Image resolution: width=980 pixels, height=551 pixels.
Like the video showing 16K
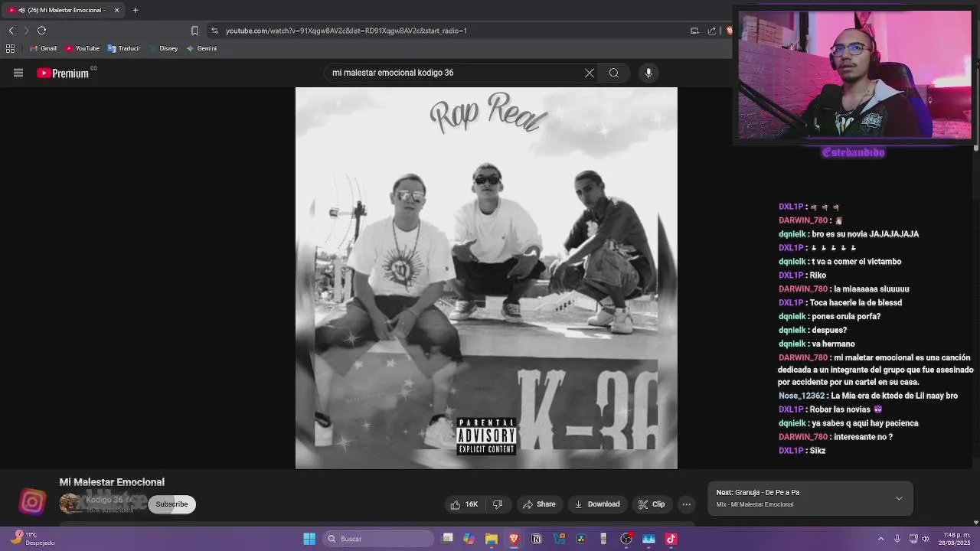pos(465,504)
